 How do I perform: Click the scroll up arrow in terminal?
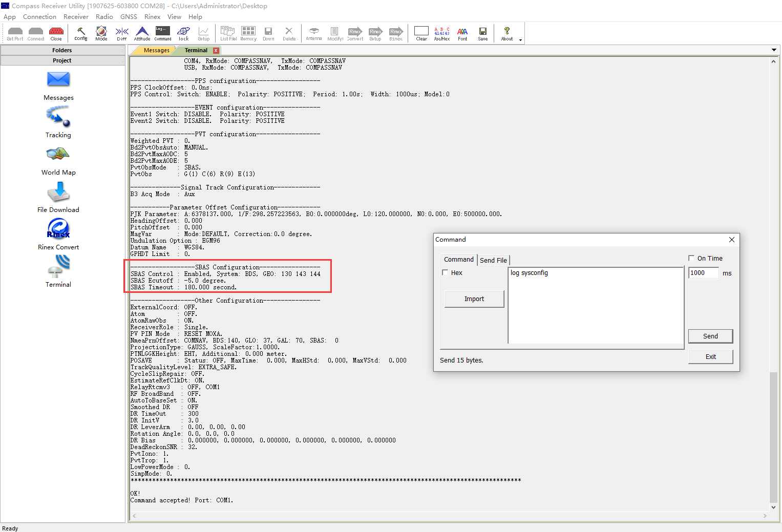tap(773, 61)
